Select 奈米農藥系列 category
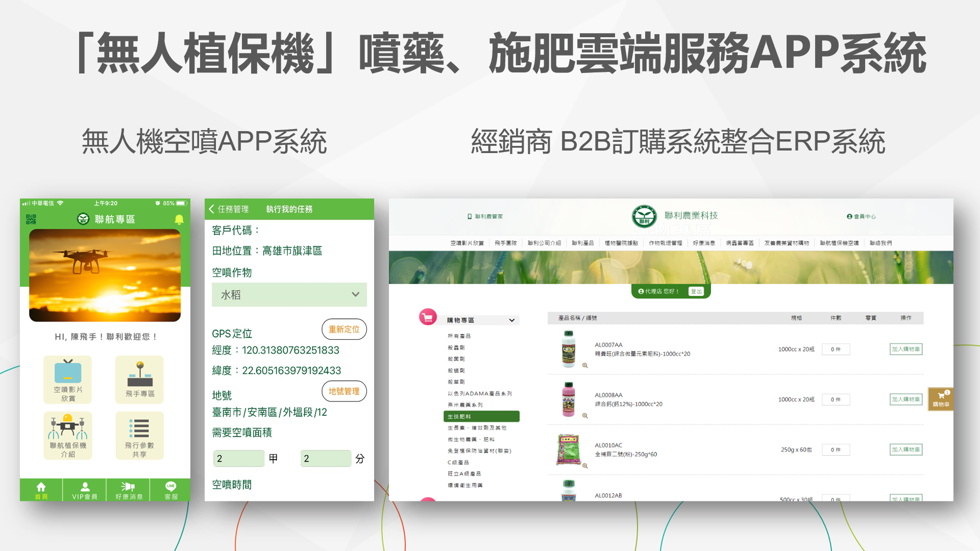The width and height of the screenshot is (980, 551). point(465,405)
